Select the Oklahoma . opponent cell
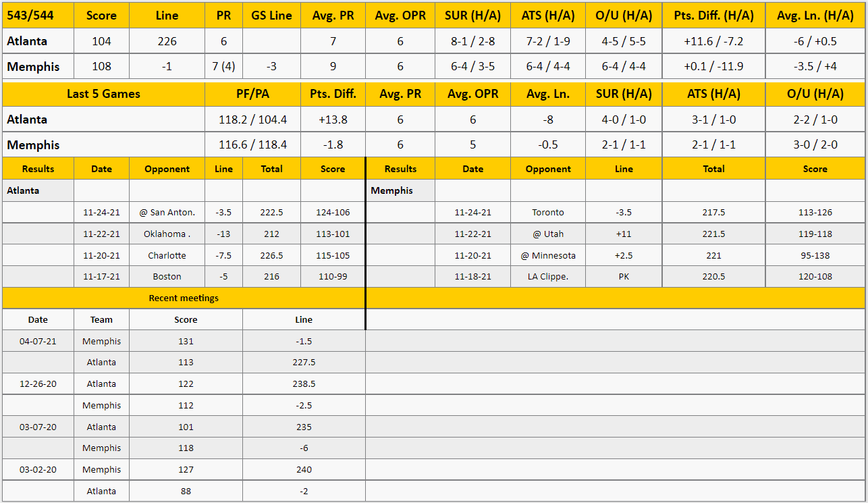 [x=167, y=234]
